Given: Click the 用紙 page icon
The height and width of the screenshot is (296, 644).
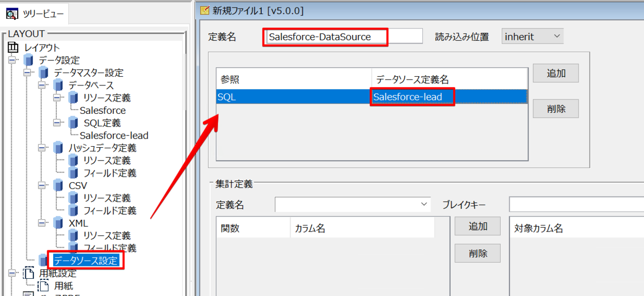Looking at the screenshot, I should [43, 286].
